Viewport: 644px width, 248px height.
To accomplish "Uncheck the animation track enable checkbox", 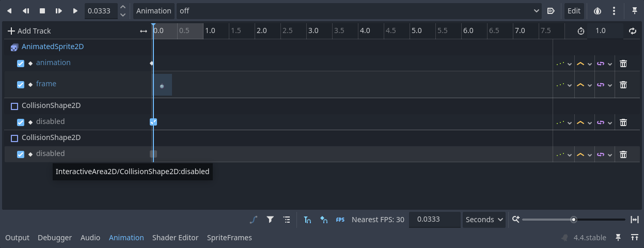I will (21, 64).
